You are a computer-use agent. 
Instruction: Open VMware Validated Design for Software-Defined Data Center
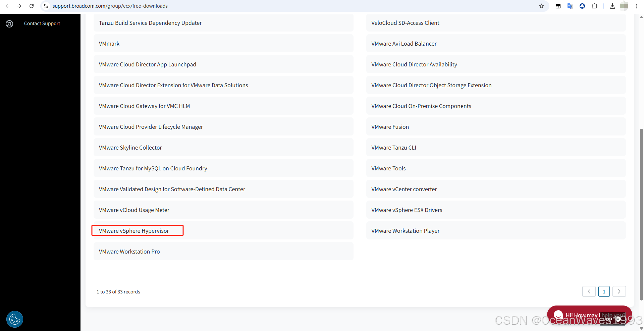pyautogui.click(x=223, y=189)
